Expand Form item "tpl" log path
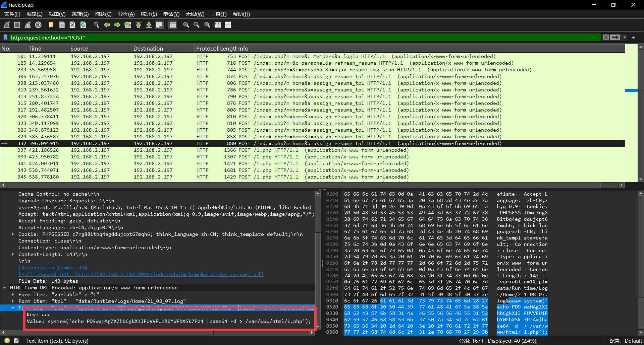The image size is (644, 345). click(x=13, y=301)
